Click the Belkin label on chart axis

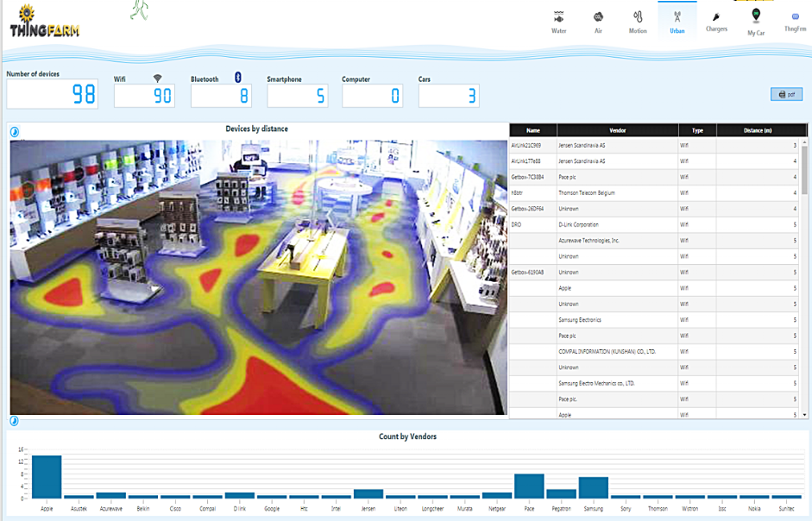pos(143,509)
